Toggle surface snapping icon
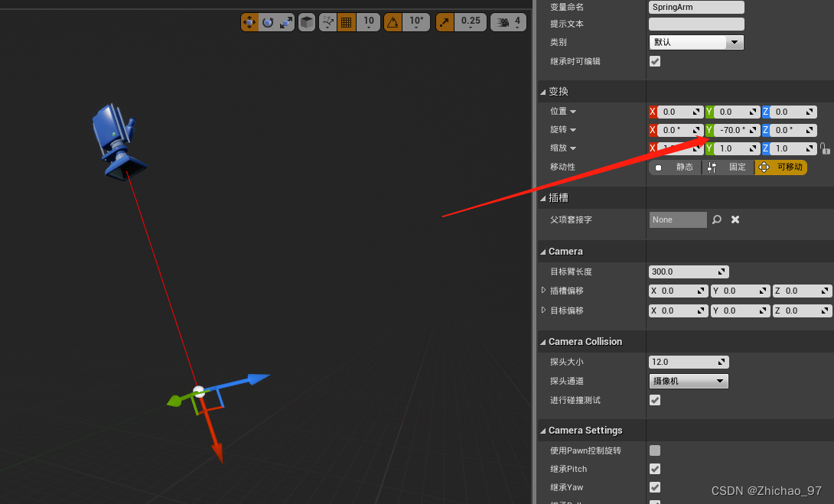Screen dimensions: 834x504 pyautogui.click(x=327, y=22)
